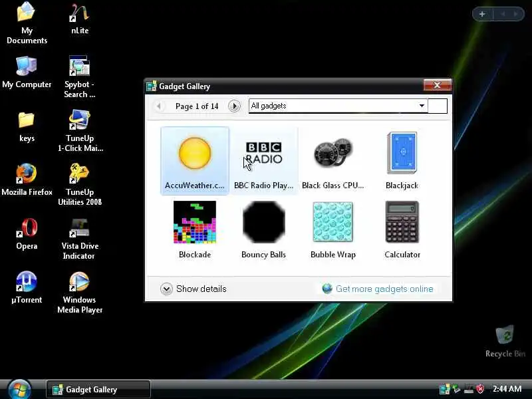Viewport: 532px width, 399px height.
Task: Select the Bubble Wrap gadget
Action: [333, 229]
